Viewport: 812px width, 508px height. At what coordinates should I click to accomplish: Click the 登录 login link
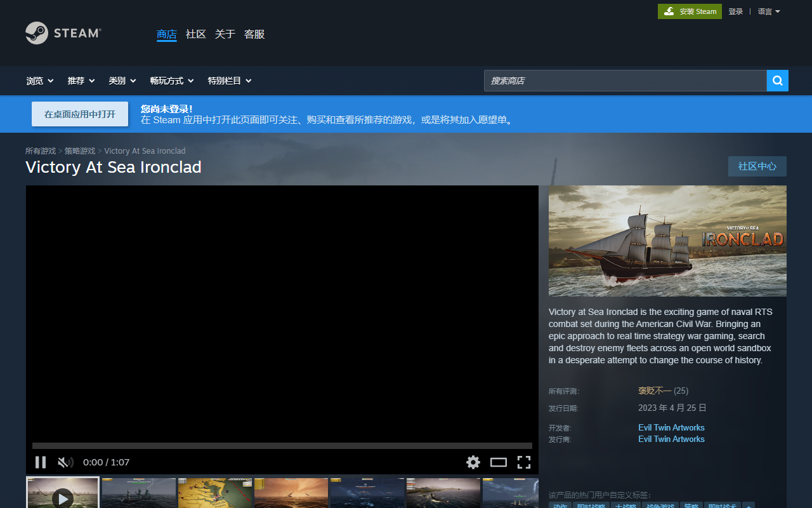point(735,11)
